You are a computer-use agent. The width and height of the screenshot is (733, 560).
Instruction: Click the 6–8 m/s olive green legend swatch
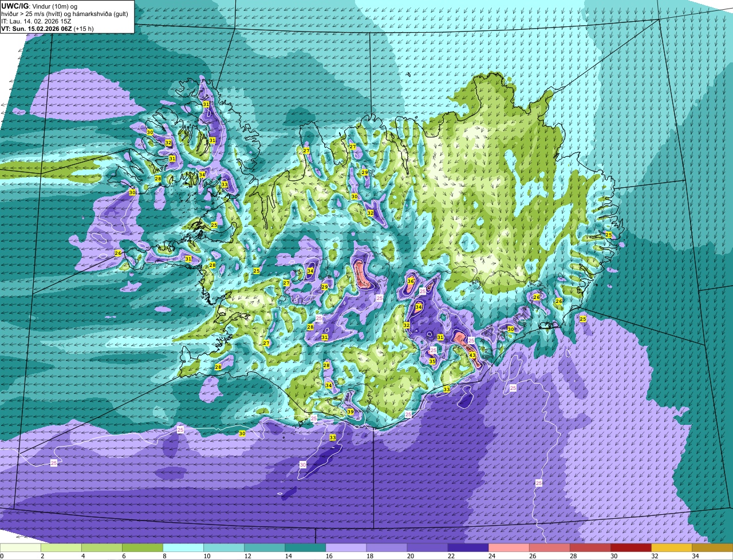click(x=143, y=548)
